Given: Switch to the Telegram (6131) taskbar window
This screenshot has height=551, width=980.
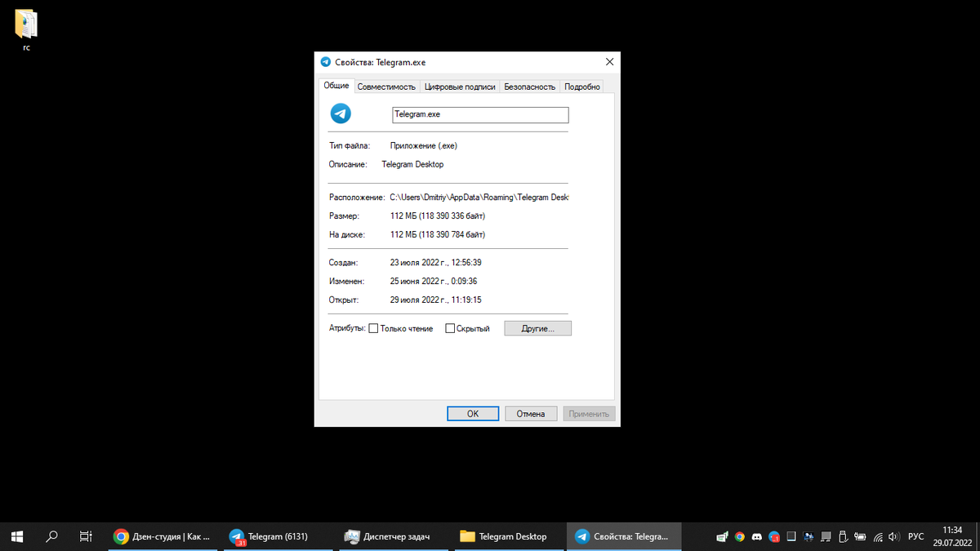Looking at the screenshot, I should [277, 536].
